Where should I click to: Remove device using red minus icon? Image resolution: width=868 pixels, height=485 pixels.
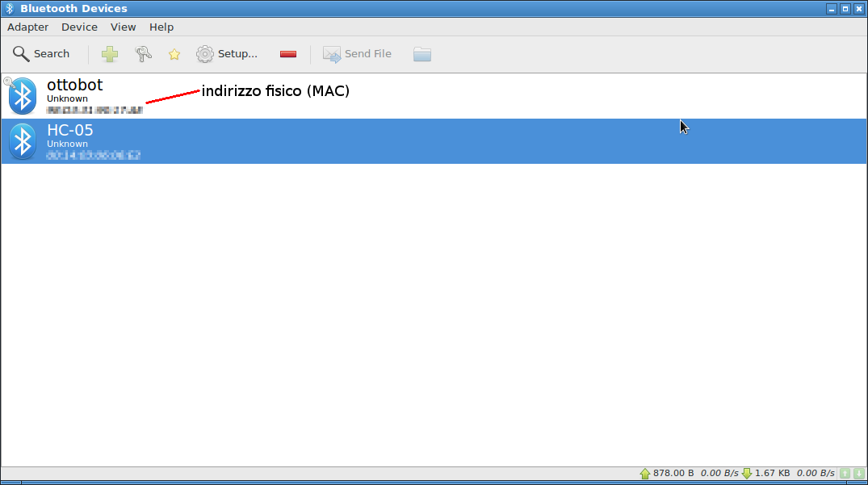click(x=288, y=54)
